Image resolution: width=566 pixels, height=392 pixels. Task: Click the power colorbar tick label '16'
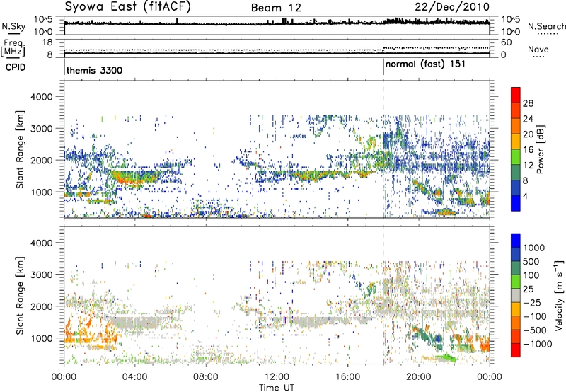(x=528, y=150)
